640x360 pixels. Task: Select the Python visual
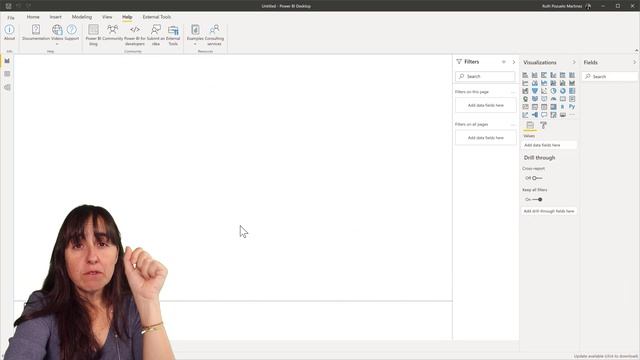point(572,107)
